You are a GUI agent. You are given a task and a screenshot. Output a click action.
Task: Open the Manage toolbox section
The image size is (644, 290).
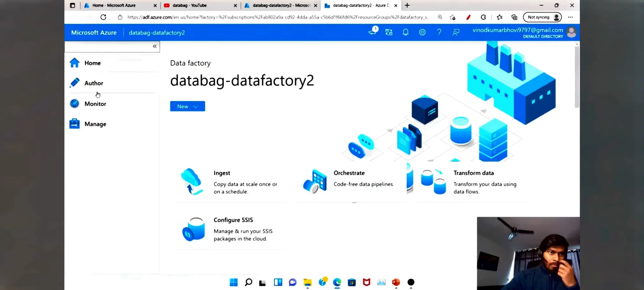tap(88, 124)
